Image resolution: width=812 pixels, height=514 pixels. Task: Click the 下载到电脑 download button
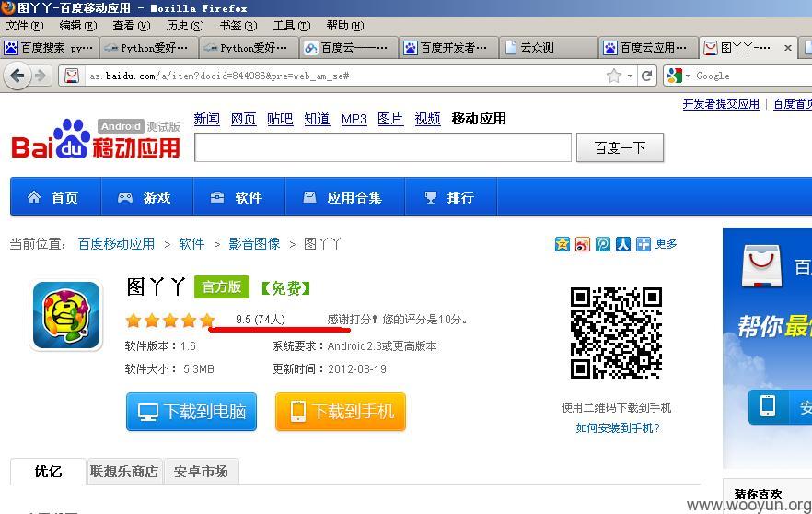click(191, 412)
